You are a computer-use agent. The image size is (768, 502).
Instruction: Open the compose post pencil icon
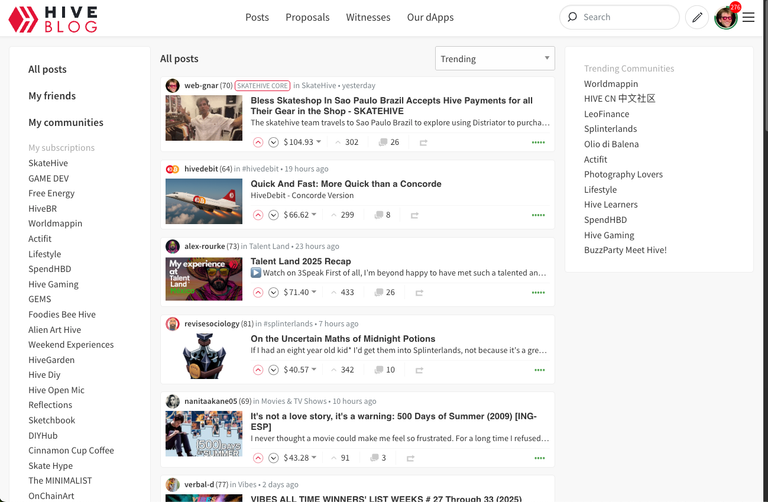coord(696,18)
